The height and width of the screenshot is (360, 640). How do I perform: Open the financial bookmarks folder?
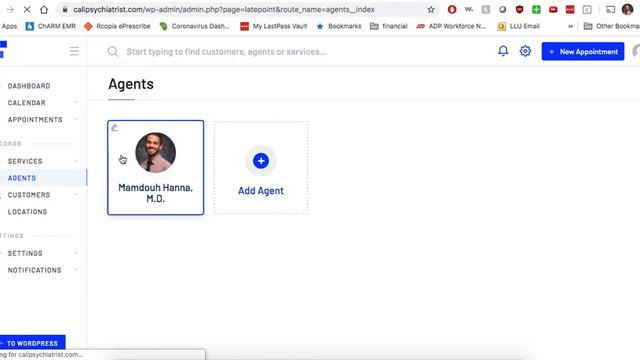pyautogui.click(x=389, y=26)
